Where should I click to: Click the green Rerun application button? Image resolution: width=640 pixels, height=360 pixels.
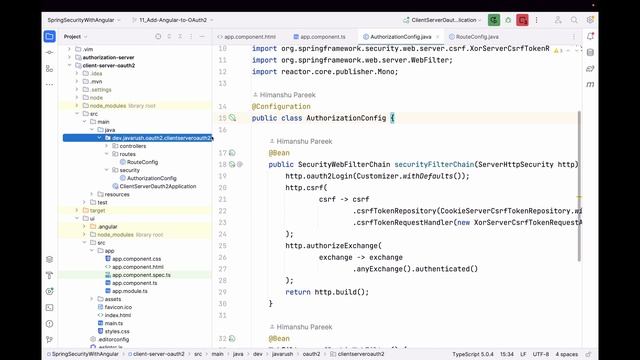coord(494,20)
